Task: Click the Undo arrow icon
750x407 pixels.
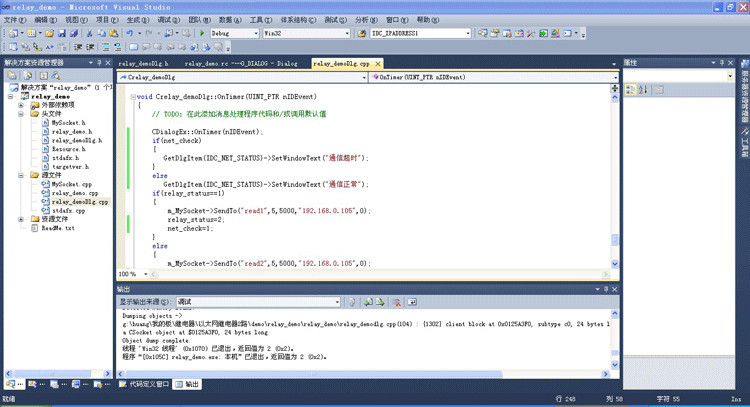Action: coord(130,33)
